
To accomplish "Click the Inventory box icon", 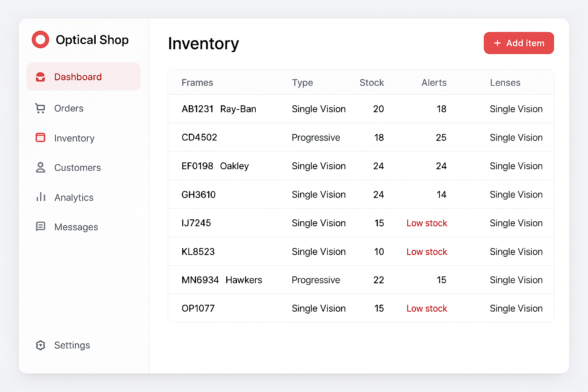I will click(x=40, y=138).
